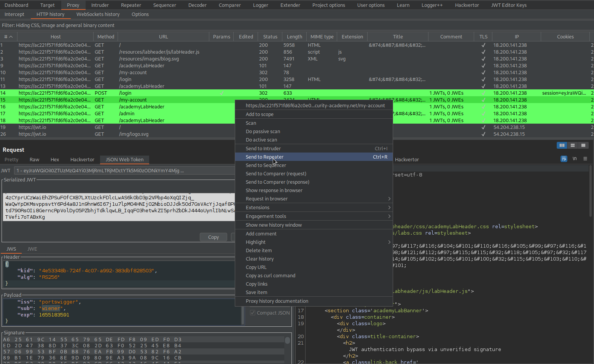Sort by the Length column header
The height and width of the screenshot is (364, 594).
click(295, 37)
